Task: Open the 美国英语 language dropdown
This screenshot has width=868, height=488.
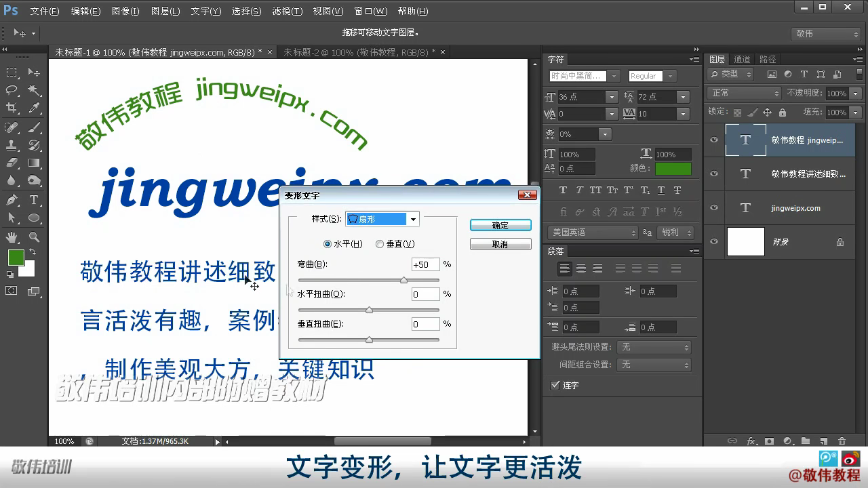Action: (593, 232)
